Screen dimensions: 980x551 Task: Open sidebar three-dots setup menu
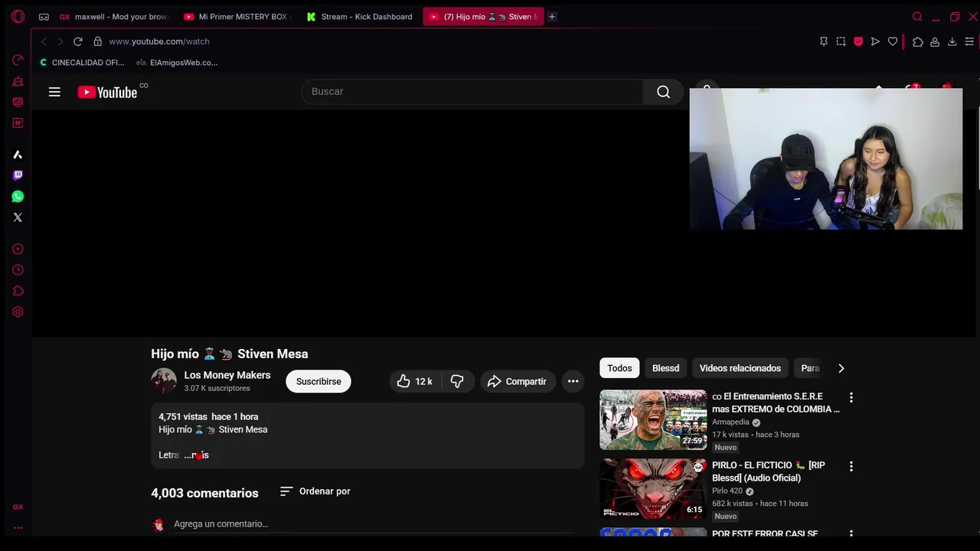[18, 527]
